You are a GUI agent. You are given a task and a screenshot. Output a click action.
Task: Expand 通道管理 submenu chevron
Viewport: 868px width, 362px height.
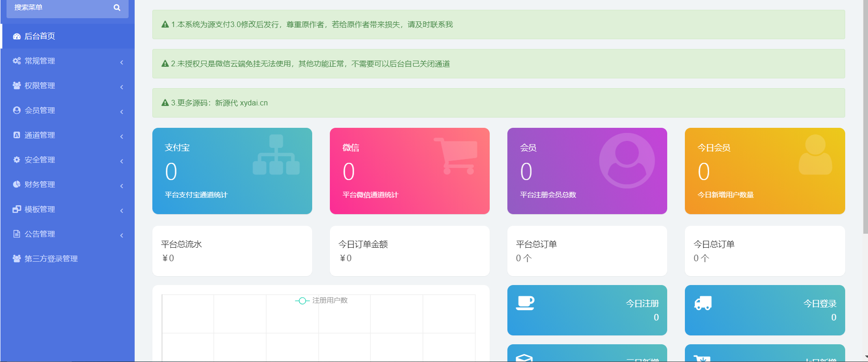pos(122,136)
